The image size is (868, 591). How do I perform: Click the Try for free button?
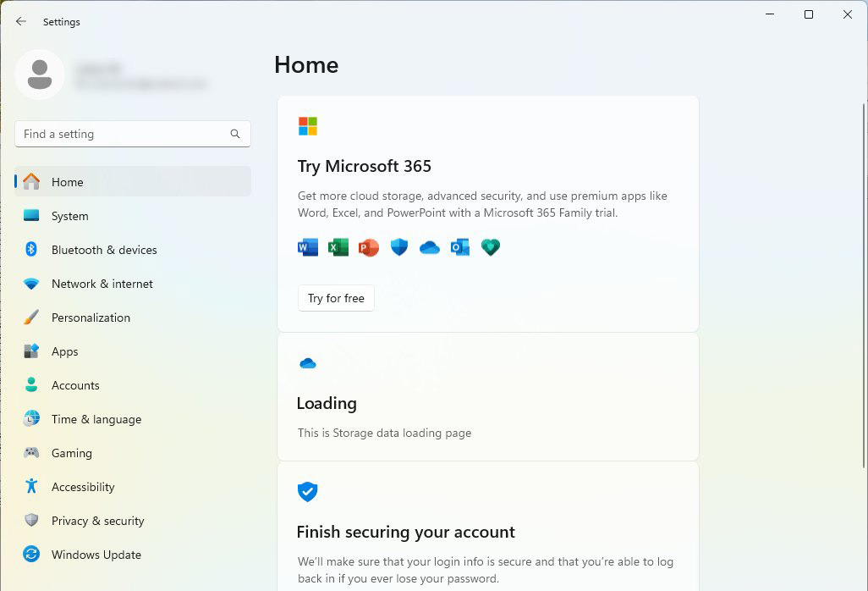tap(336, 298)
